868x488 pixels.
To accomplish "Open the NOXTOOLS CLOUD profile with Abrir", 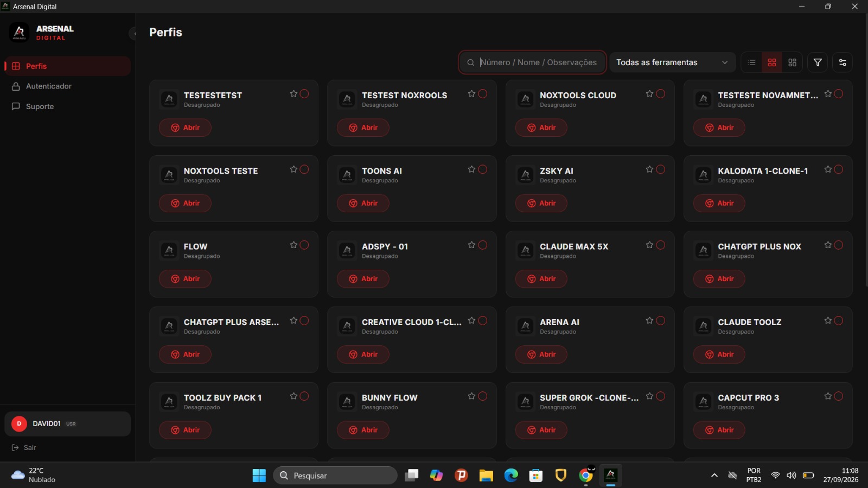I will point(541,128).
